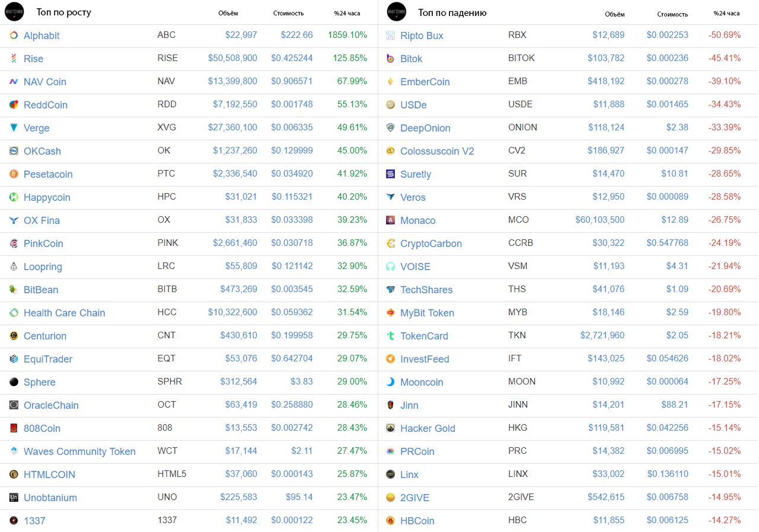Sort gainers by %24 часа header

pyautogui.click(x=347, y=13)
